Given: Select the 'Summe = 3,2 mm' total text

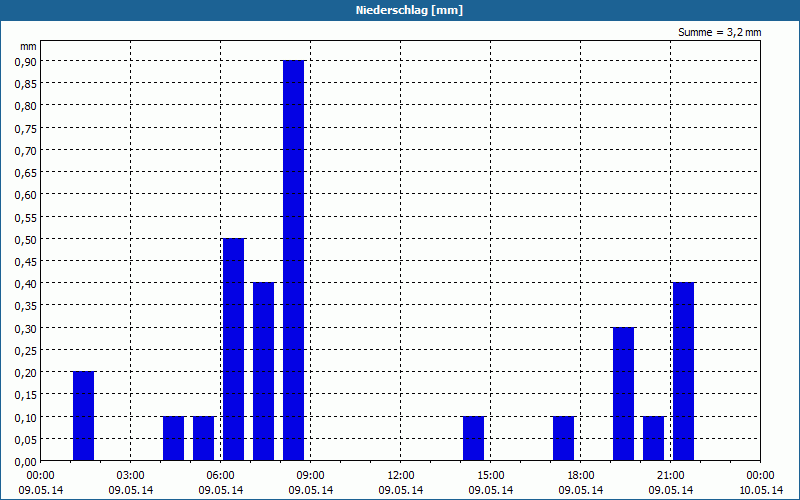Looking at the screenshot, I should [719, 32].
